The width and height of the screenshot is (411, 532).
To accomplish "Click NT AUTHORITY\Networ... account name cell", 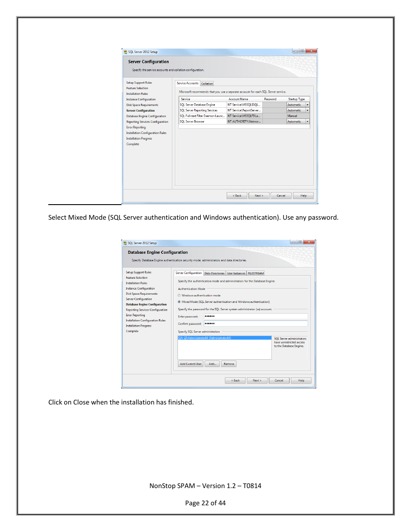I will pyautogui.click(x=244, y=121).
